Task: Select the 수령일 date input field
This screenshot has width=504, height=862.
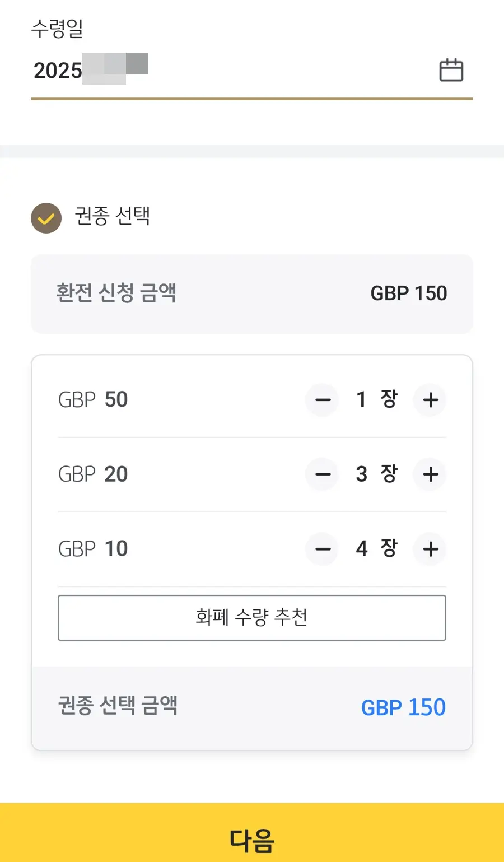Action: click(252, 71)
